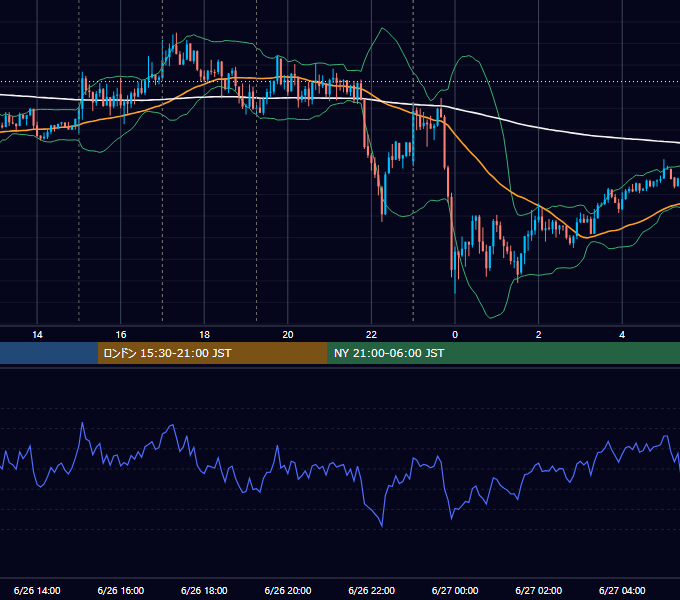Click the 6/26 16:00 time label

point(121,590)
